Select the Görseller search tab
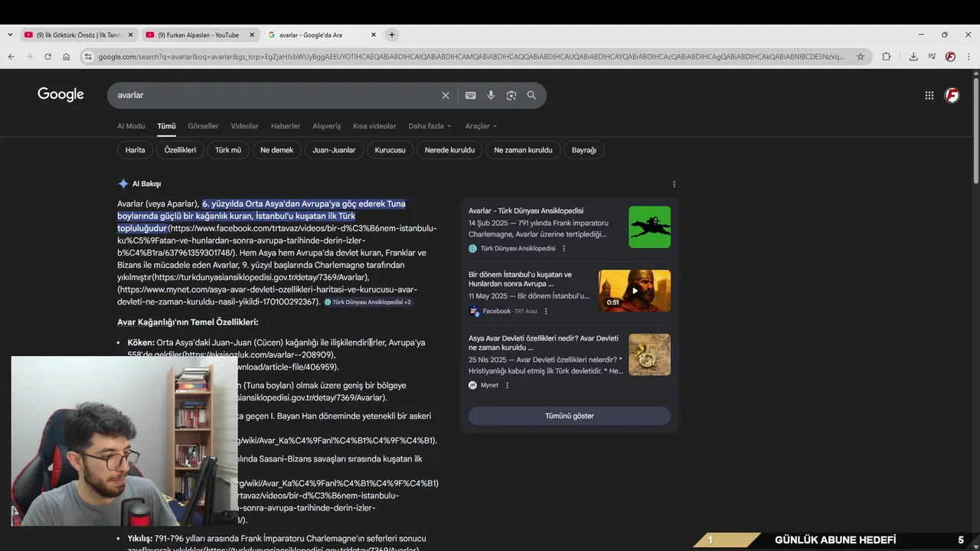 tap(203, 126)
